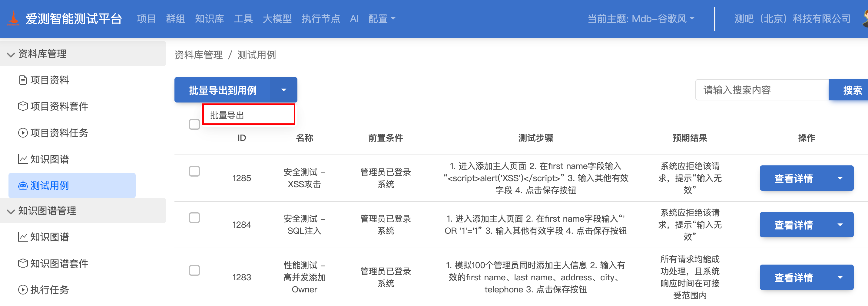Check the box for test case 1283
The width and height of the screenshot is (868, 306).
[x=194, y=270]
